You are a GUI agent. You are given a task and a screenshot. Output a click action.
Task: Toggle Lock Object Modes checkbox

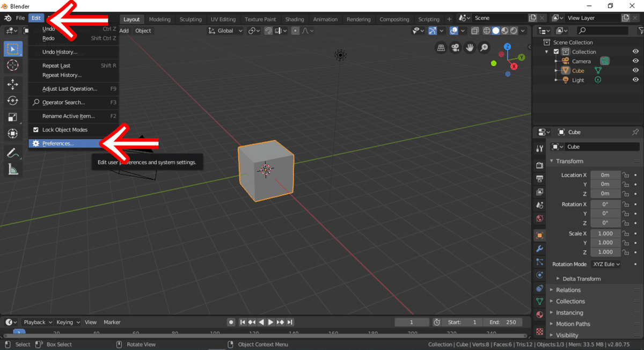click(36, 130)
